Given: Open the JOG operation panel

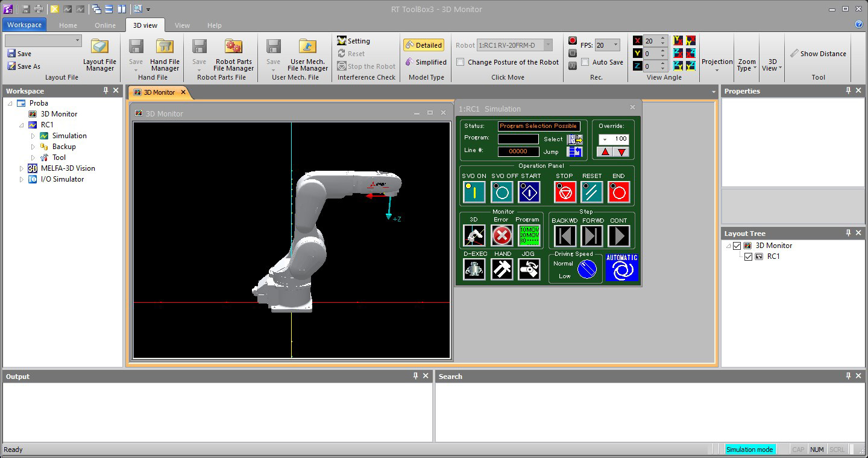Looking at the screenshot, I should (x=529, y=269).
